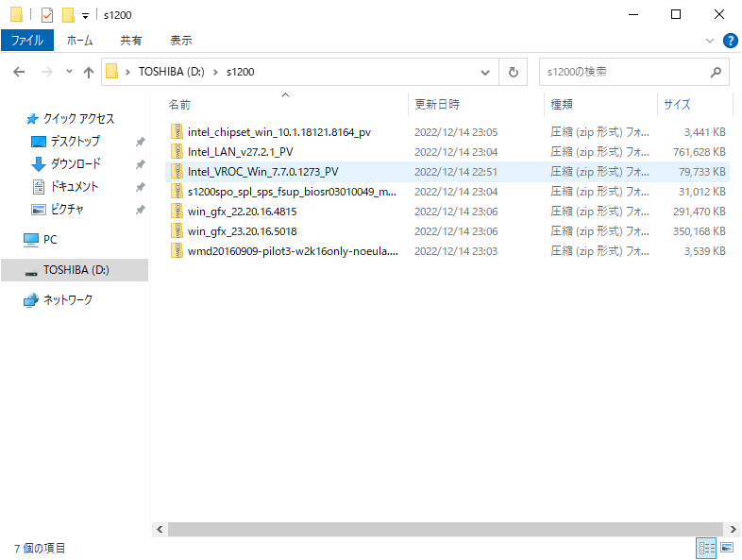
Task: Switch to details view in status bar
Action: pyautogui.click(x=706, y=548)
